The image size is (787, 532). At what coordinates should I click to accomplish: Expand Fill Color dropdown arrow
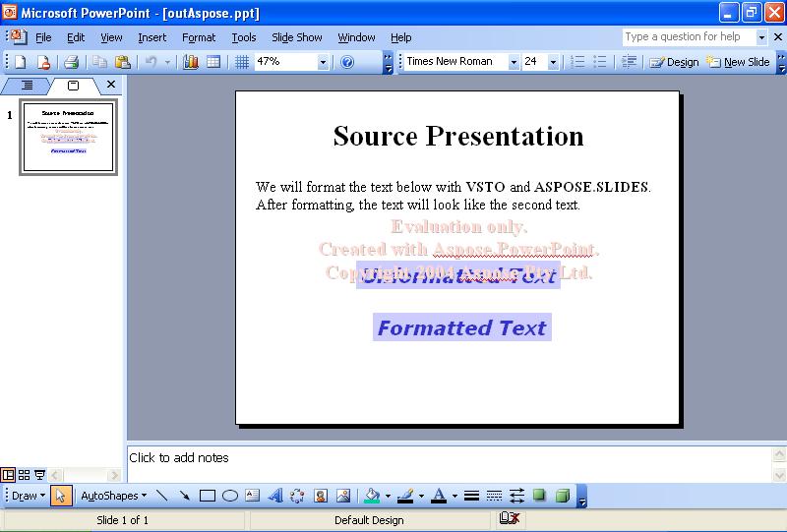pos(388,496)
